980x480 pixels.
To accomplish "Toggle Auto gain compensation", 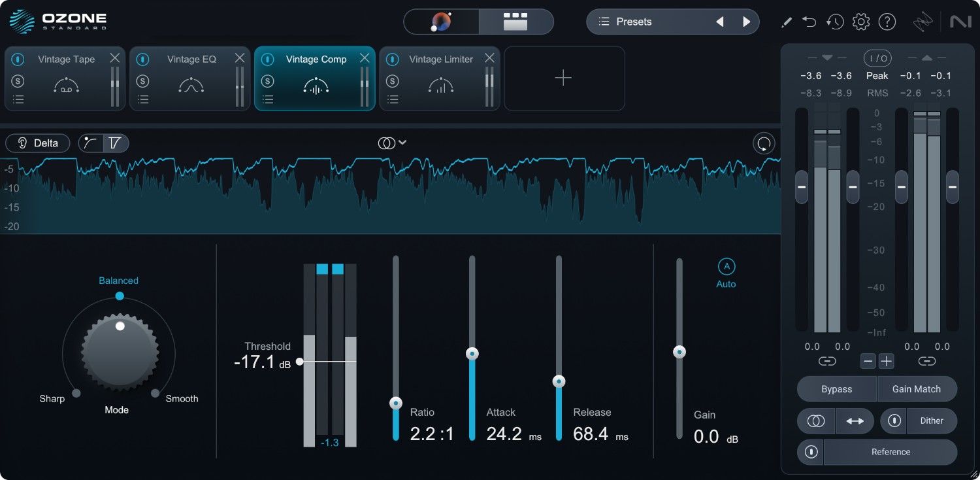I will tap(726, 267).
